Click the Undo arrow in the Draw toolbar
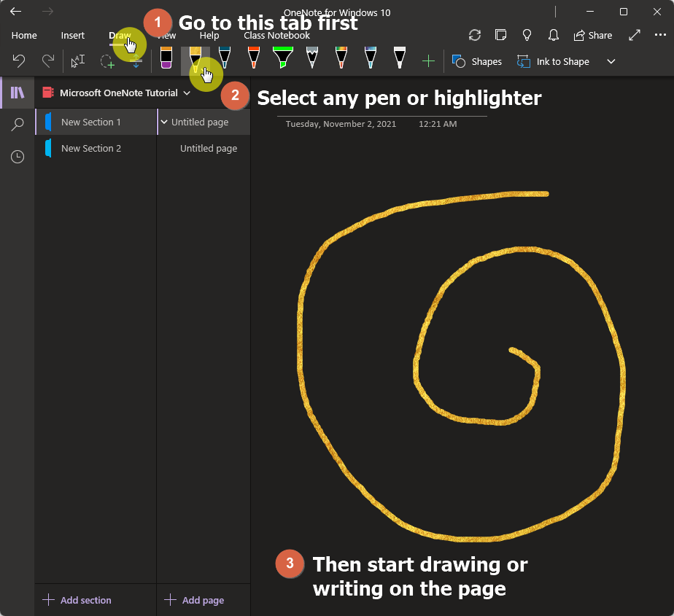 [18, 61]
